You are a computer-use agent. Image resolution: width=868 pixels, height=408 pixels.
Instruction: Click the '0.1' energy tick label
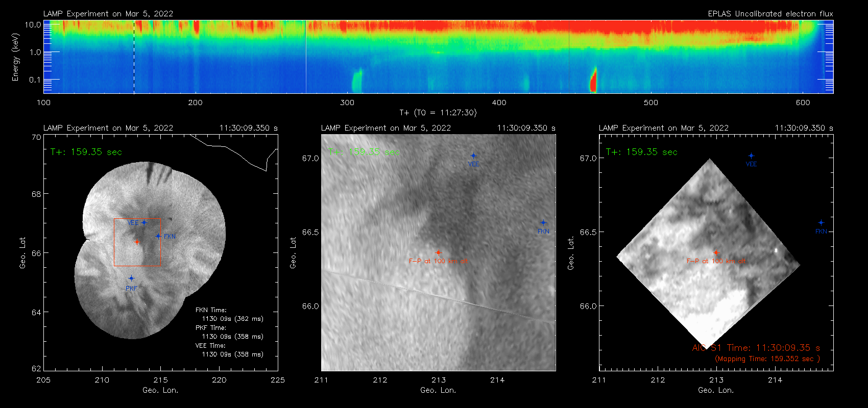(35, 80)
